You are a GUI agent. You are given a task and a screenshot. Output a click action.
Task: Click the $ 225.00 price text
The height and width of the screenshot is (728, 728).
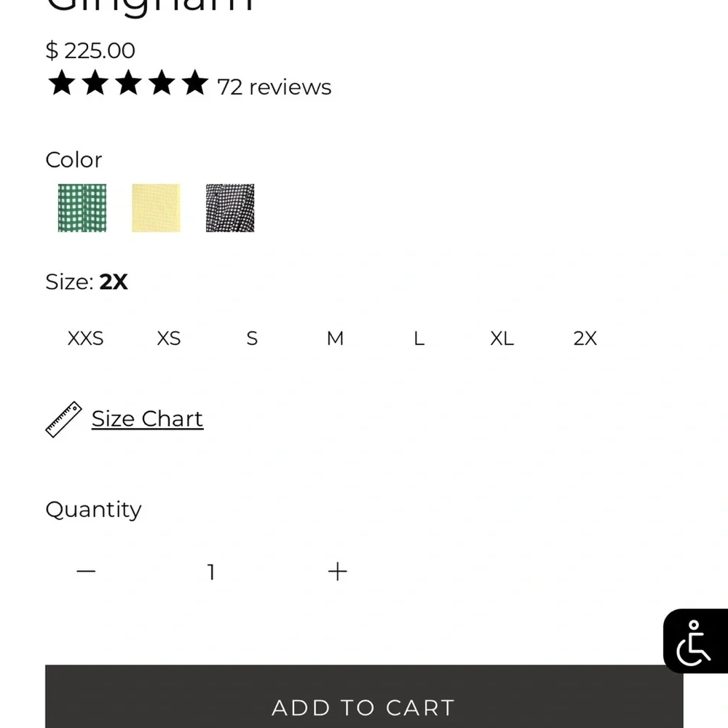pyautogui.click(x=90, y=51)
